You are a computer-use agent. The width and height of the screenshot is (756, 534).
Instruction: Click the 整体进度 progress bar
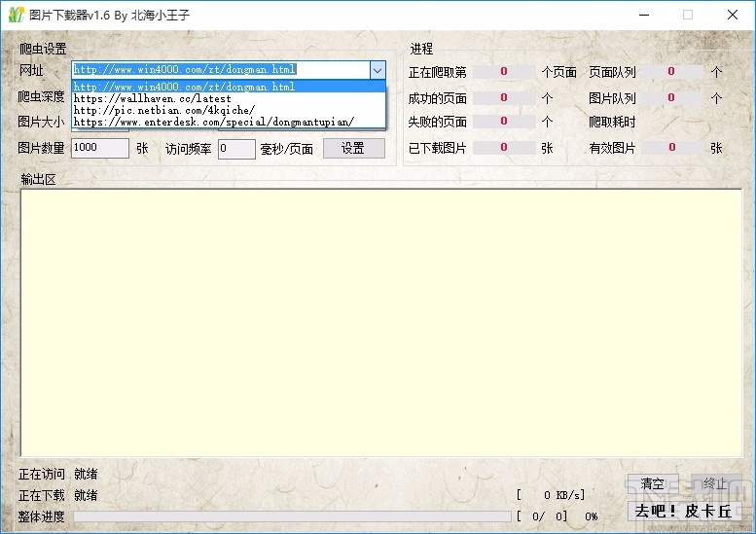pyautogui.click(x=292, y=516)
